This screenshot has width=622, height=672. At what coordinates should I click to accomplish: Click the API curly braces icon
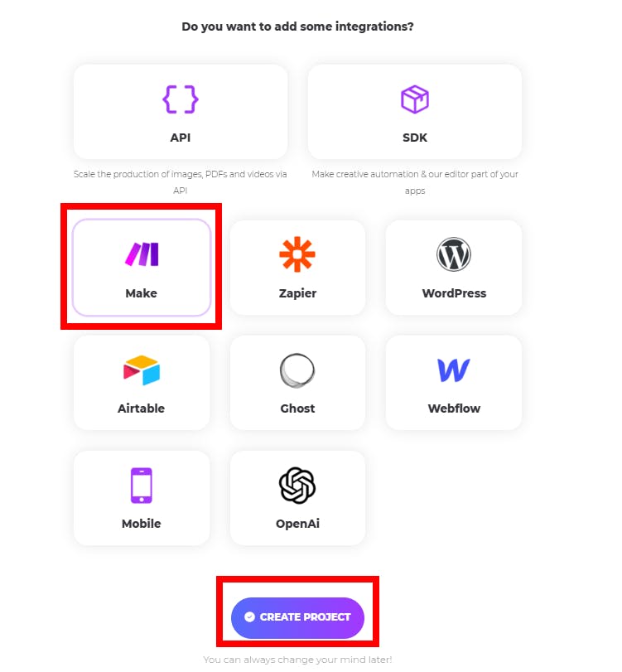180,99
